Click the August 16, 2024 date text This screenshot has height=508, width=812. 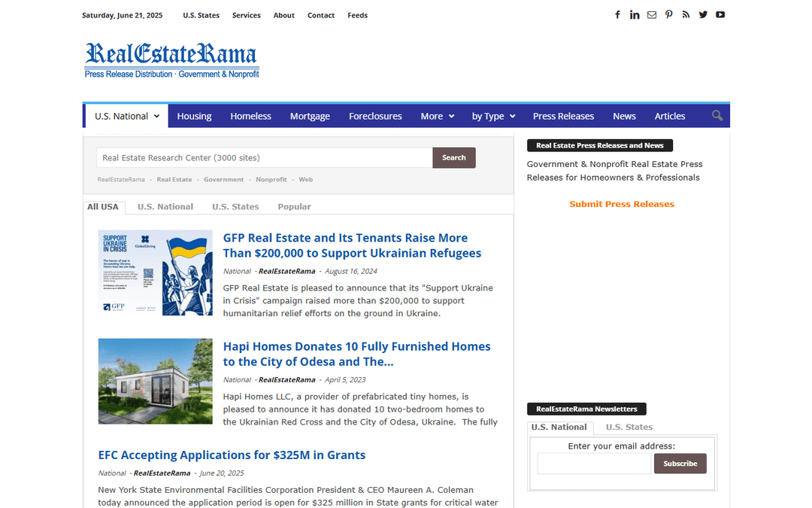351,271
